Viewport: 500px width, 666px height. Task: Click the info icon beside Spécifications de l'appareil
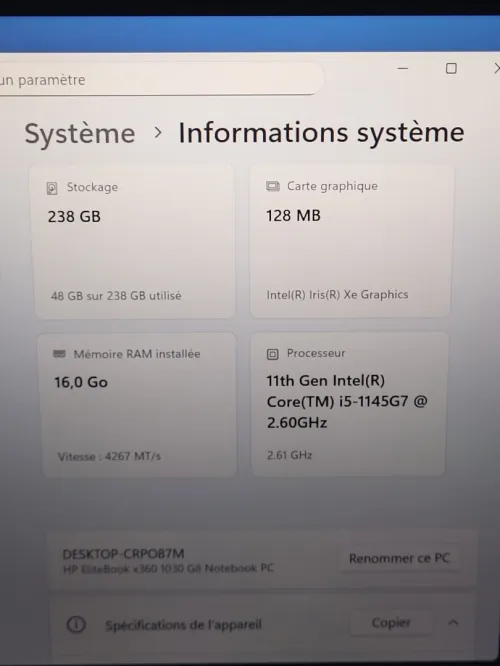point(76,624)
